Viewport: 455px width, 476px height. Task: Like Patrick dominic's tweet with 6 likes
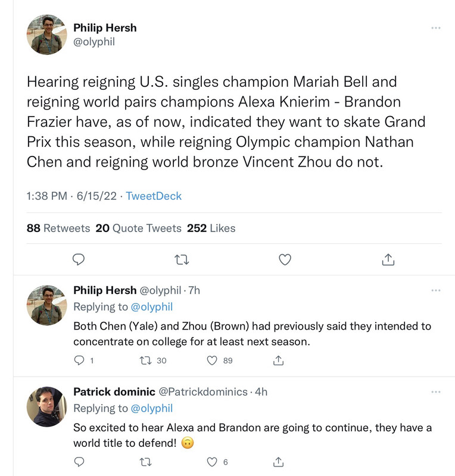point(212,462)
